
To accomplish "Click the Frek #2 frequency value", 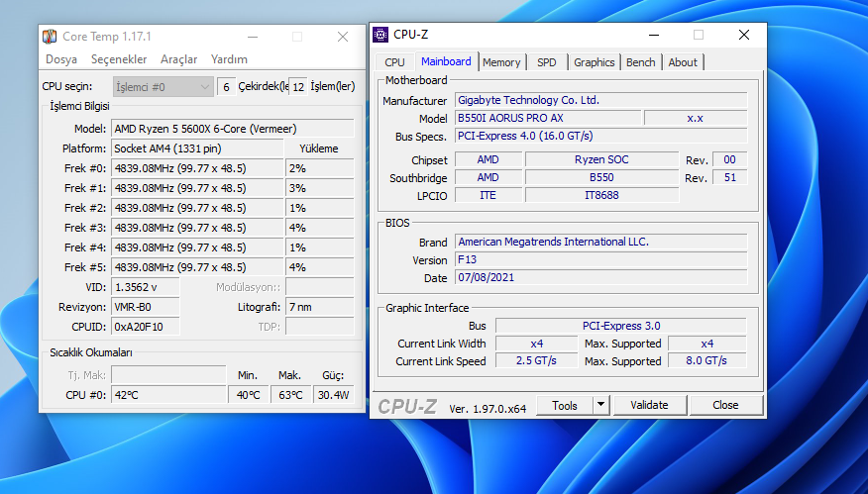I will point(197,208).
